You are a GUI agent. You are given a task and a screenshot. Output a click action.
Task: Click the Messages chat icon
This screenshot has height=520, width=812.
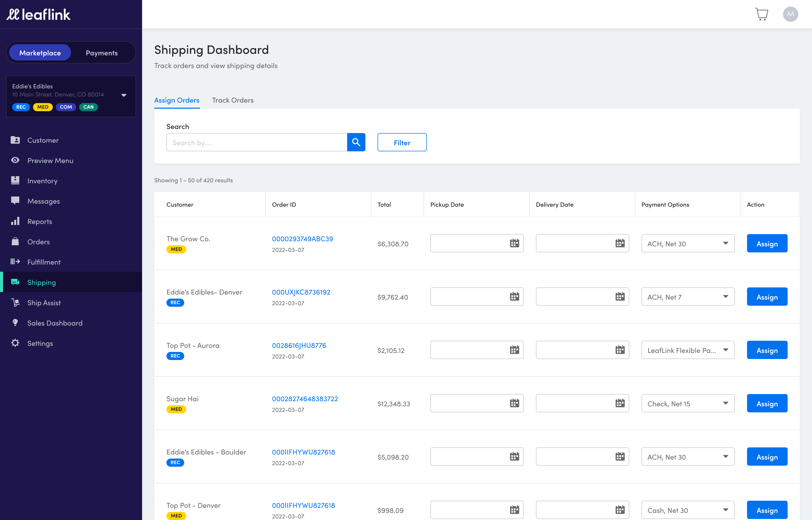pos(15,201)
